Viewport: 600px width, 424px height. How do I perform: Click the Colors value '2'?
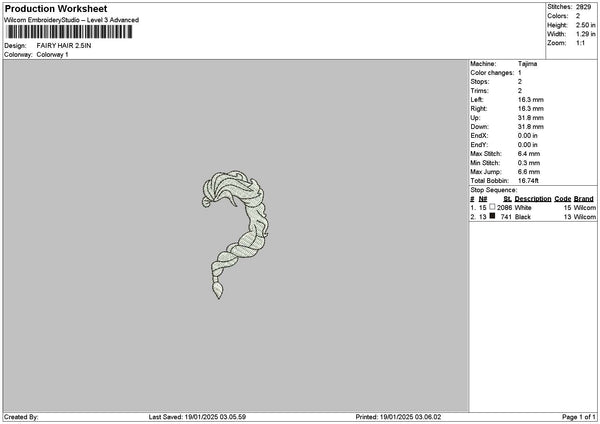tap(578, 16)
